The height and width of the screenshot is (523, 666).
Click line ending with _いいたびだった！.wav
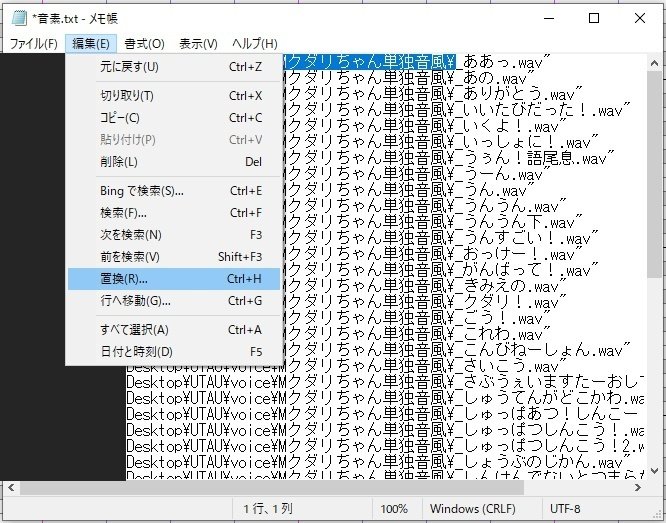(x=457, y=110)
